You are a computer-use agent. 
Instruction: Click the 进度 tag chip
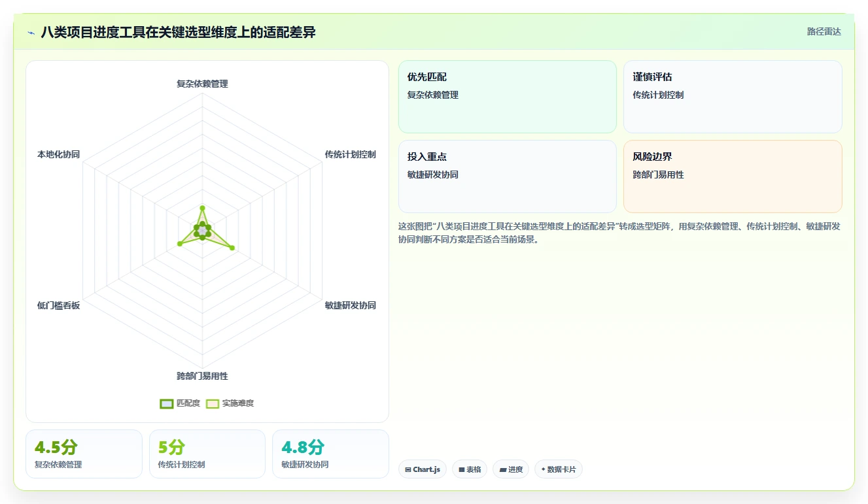[x=511, y=469]
